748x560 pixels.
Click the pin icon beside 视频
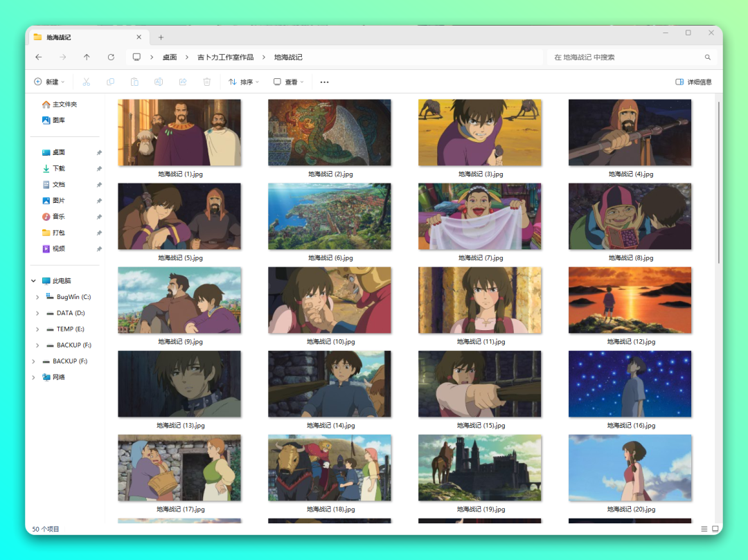pyautogui.click(x=99, y=249)
